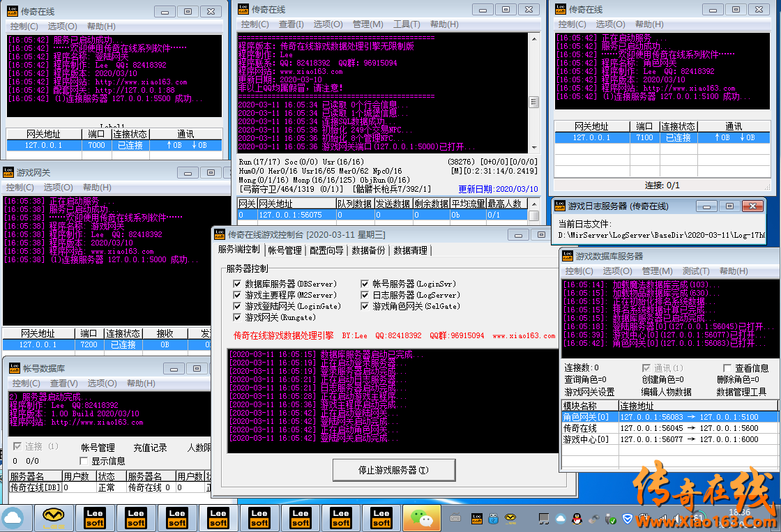The image size is (781, 532).
Task: Open 选项(O) menu in 游戏网关 window
Action: (59, 188)
